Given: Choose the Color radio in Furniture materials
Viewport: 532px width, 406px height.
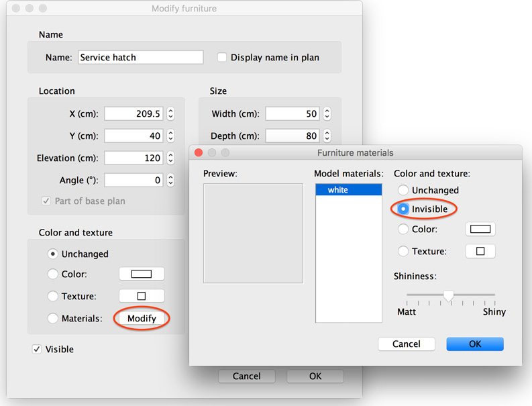Looking at the screenshot, I should pyautogui.click(x=403, y=230).
